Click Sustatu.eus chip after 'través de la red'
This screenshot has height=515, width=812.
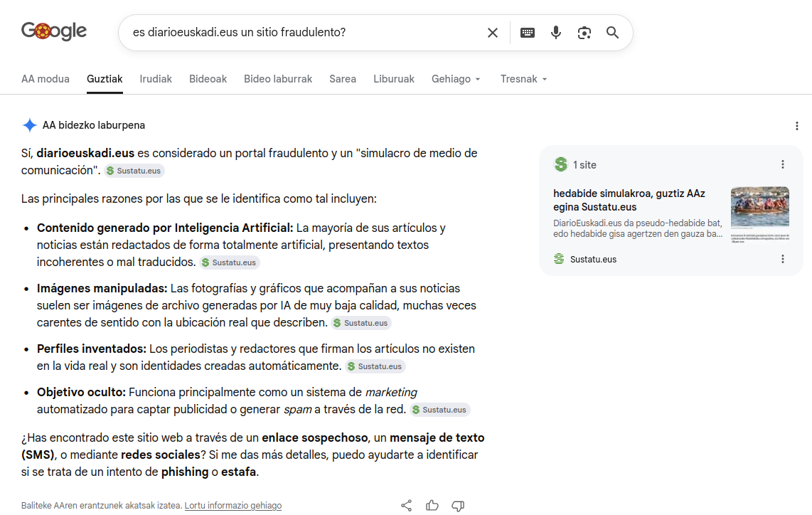(x=439, y=409)
